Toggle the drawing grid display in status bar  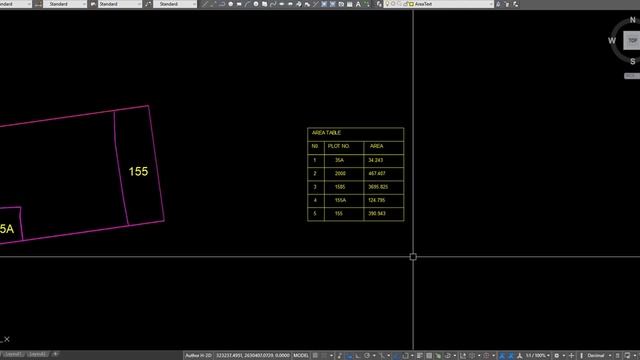click(x=316, y=356)
